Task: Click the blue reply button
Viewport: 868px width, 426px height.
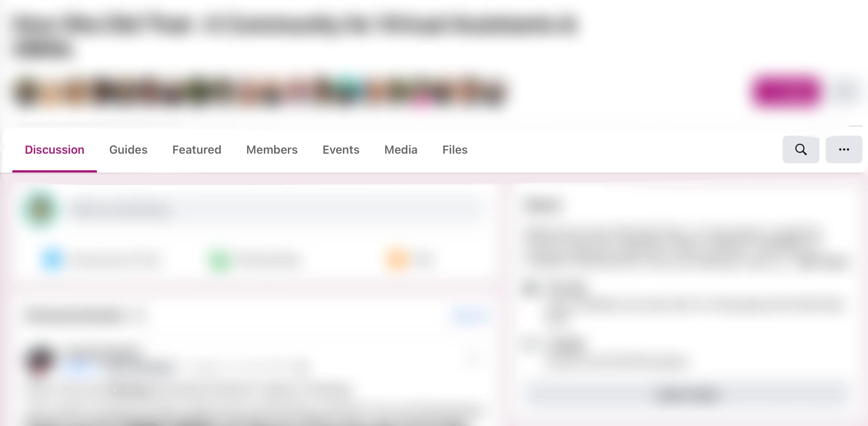Action: tap(469, 316)
